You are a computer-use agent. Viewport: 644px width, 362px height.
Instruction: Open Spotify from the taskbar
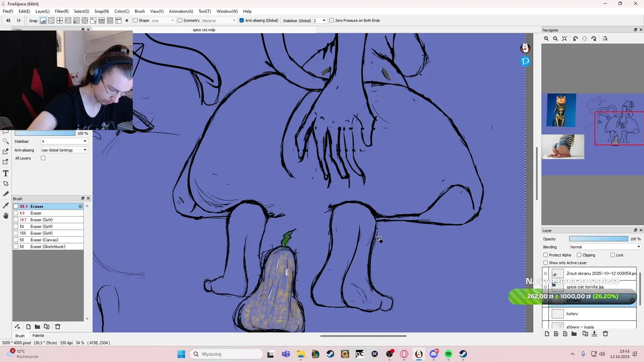click(x=448, y=354)
